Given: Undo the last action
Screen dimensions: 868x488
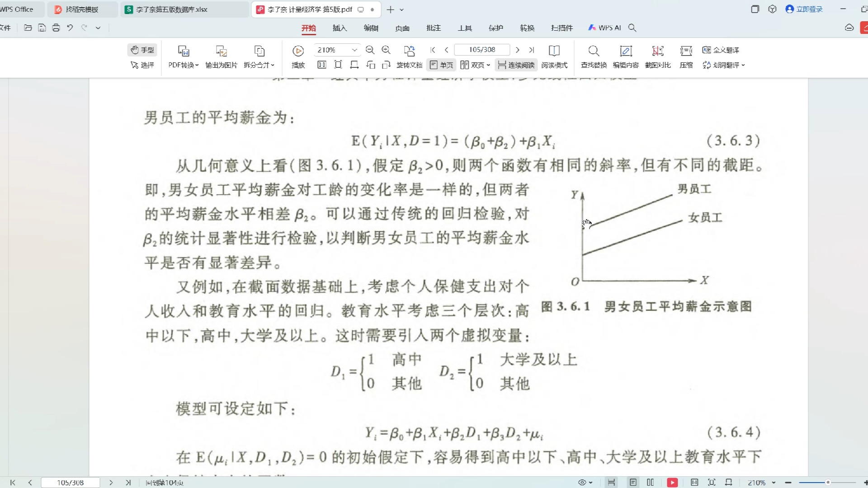Looking at the screenshot, I should [x=70, y=28].
